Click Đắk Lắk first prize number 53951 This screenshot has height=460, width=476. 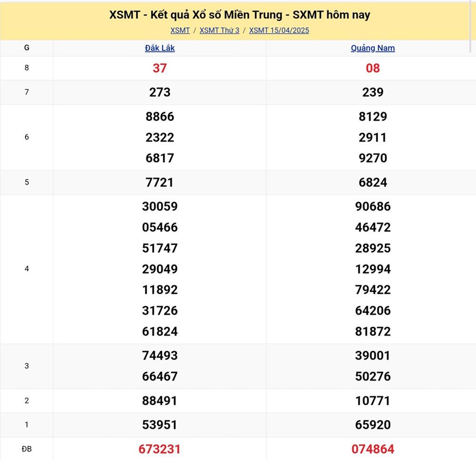(159, 425)
